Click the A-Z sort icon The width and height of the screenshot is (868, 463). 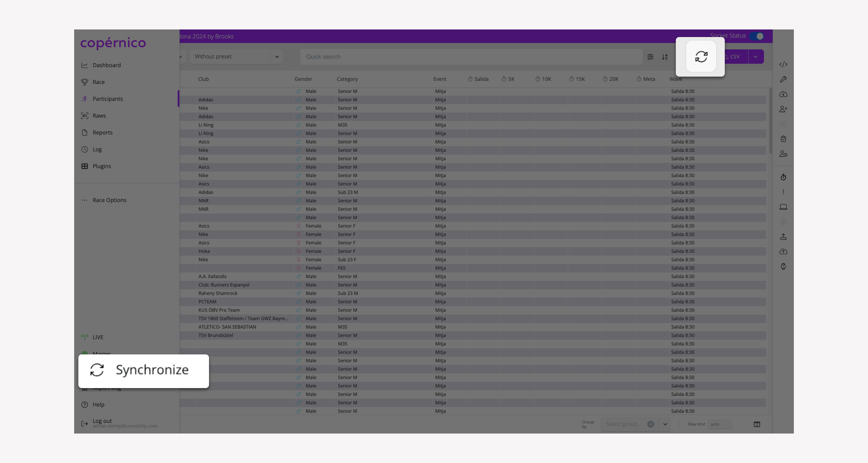click(x=665, y=57)
